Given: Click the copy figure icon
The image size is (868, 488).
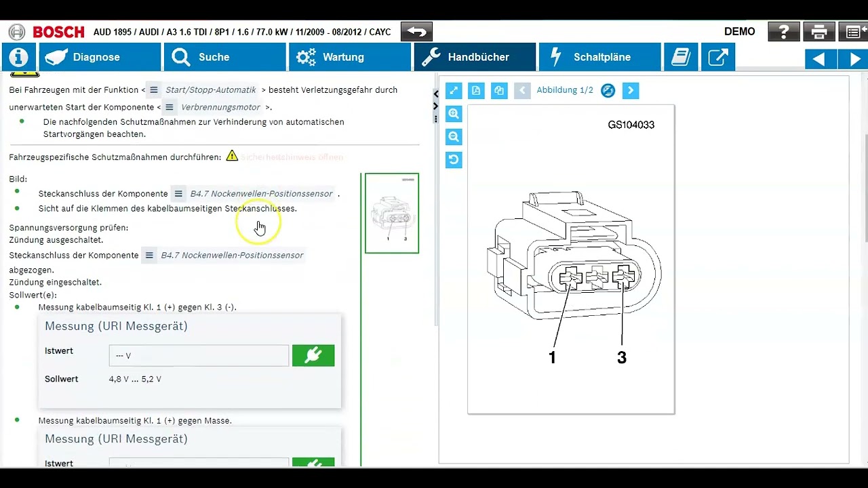Looking at the screenshot, I should [499, 90].
